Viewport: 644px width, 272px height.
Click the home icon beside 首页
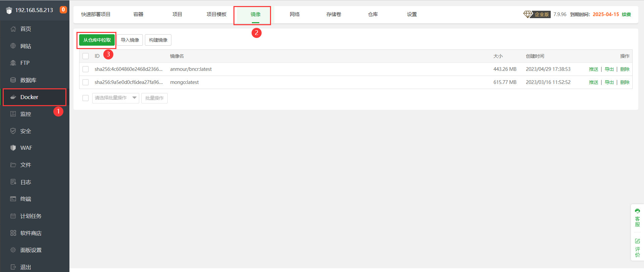13,29
